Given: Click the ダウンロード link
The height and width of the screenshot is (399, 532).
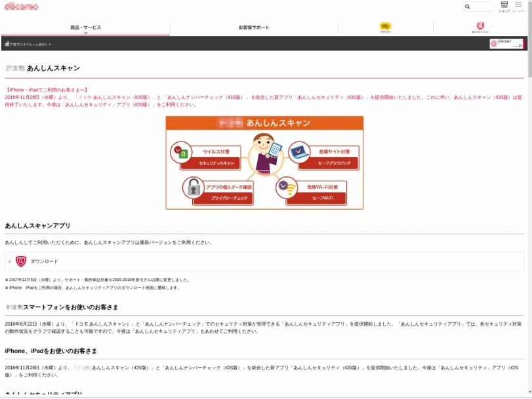Looking at the screenshot, I should [x=45, y=261].
